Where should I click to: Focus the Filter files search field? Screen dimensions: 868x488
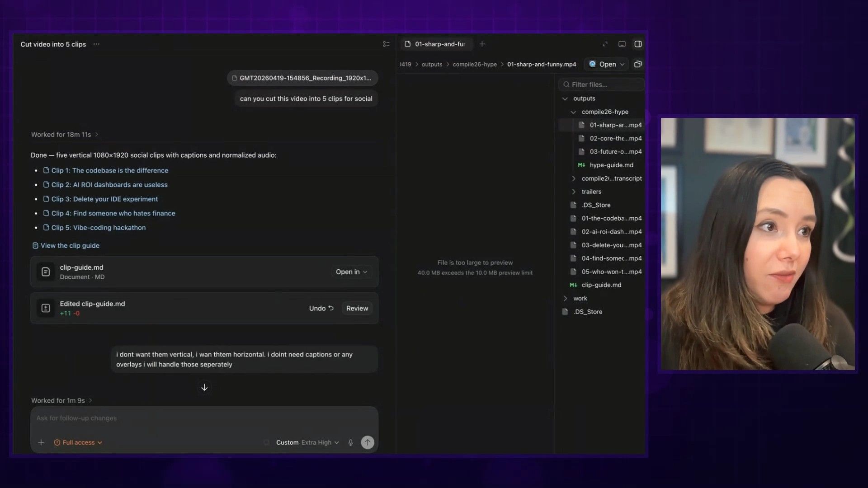click(601, 84)
